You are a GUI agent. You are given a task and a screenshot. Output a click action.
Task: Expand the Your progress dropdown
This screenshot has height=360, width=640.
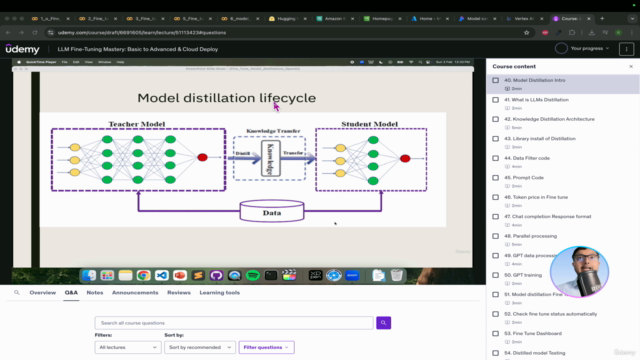click(x=590, y=49)
